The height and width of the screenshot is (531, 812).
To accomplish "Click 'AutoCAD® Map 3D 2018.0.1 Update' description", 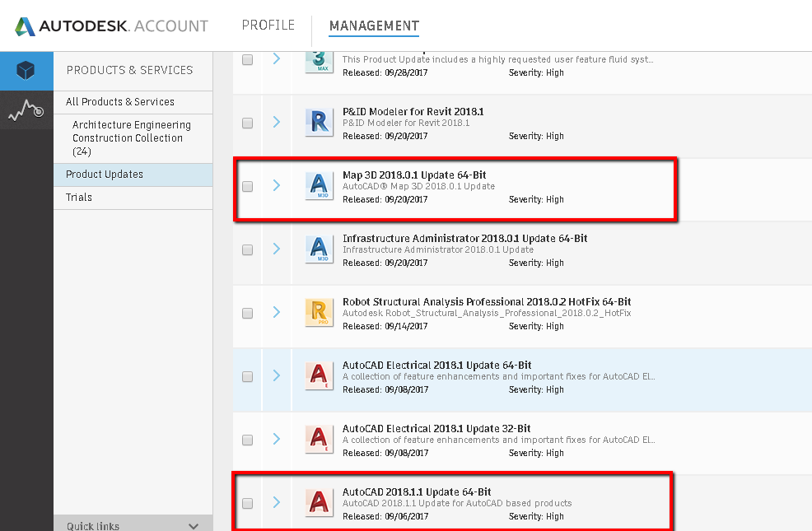I will pyautogui.click(x=418, y=186).
